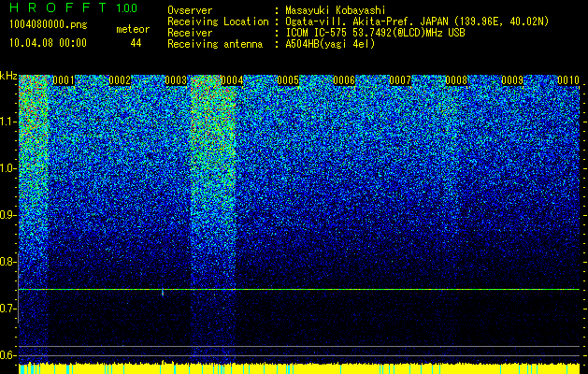Click the 1.1 frequency axis label

coord(7,122)
